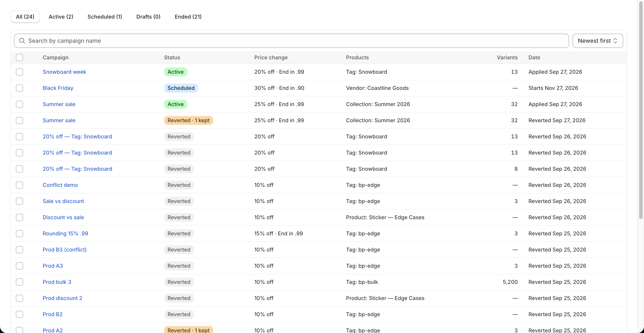This screenshot has width=644, height=333.
Task: Check the Active Summer sale row checkbox
Action: click(x=19, y=104)
